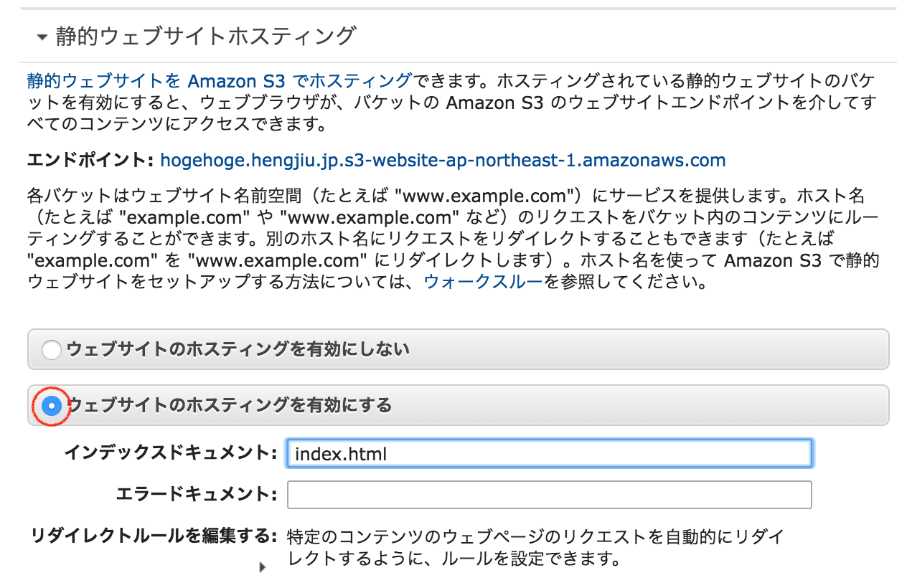Image resolution: width=907 pixels, height=588 pixels.
Task: Click the ウェブサイトのホスティングを有効にする label text
Action: pos(229,405)
